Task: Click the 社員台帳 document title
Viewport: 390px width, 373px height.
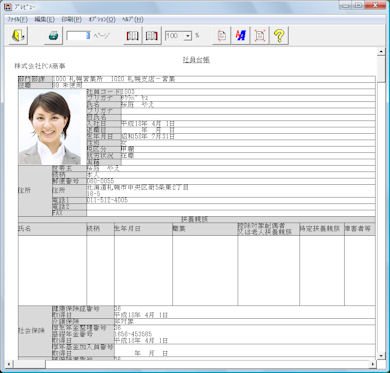Action: coord(196,60)
